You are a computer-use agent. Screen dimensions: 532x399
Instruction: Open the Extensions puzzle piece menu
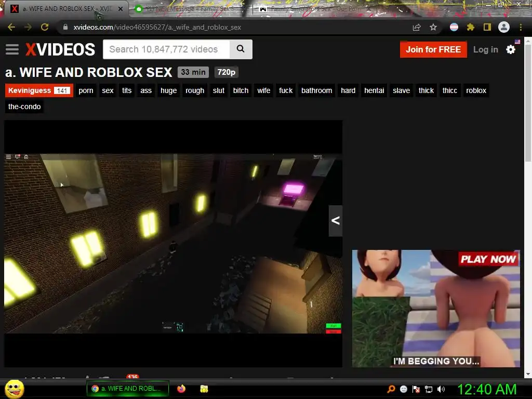pyautogui.click(x=470, y=27)
